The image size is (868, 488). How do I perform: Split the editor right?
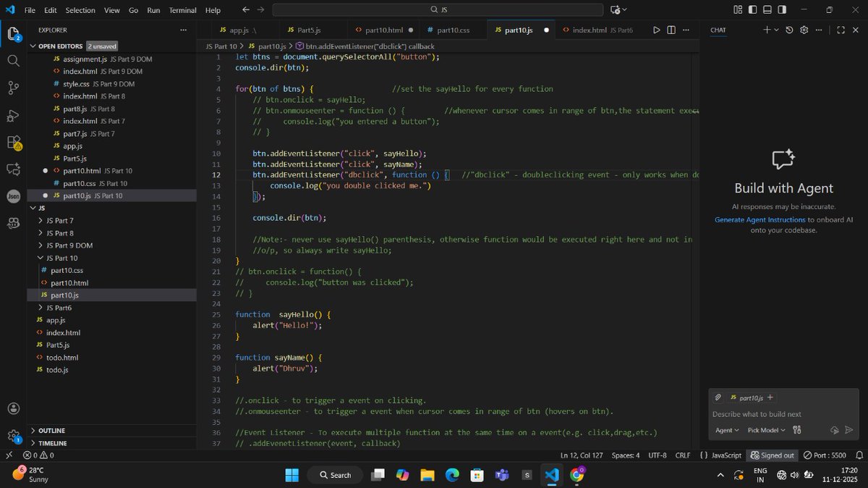[671, 30]
